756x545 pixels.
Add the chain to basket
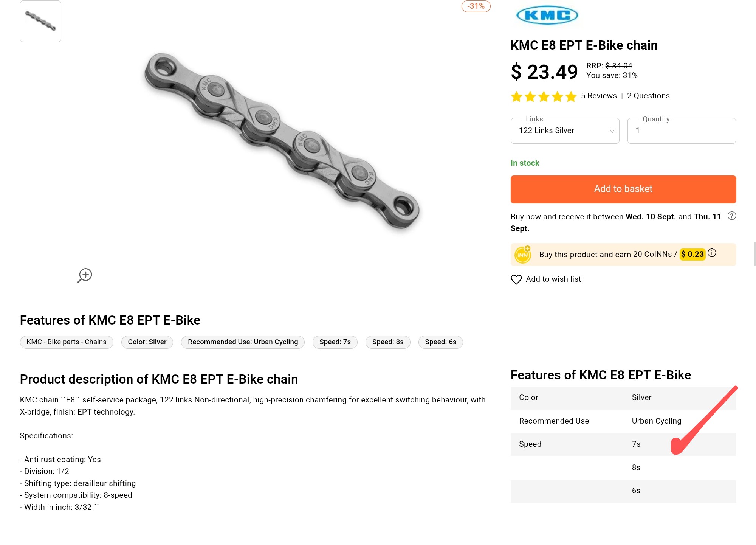pyautogui.click(x=623, y=189)
